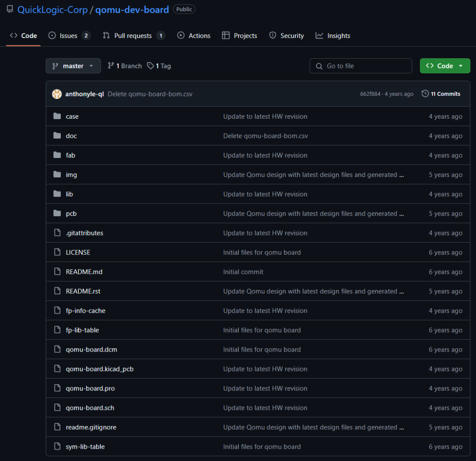Click the pull request icon in the tab bar
This screenshot has width=476, height=461.
[106, 35]
